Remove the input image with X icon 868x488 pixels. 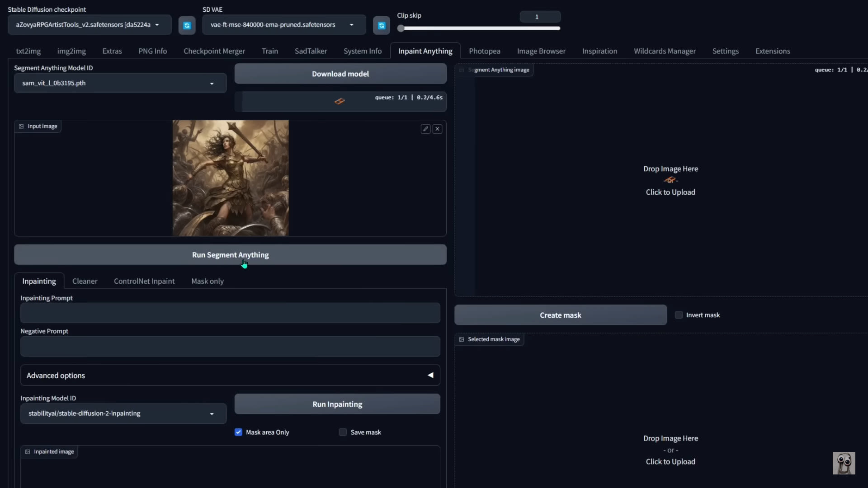point(437,129)
